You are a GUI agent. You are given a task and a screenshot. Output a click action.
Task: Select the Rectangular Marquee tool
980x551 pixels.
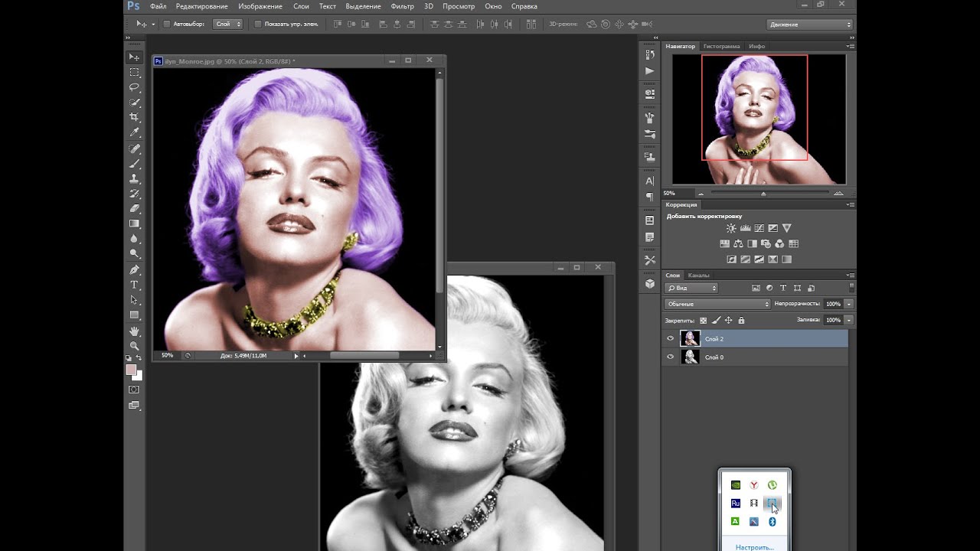tap(135, 72)
